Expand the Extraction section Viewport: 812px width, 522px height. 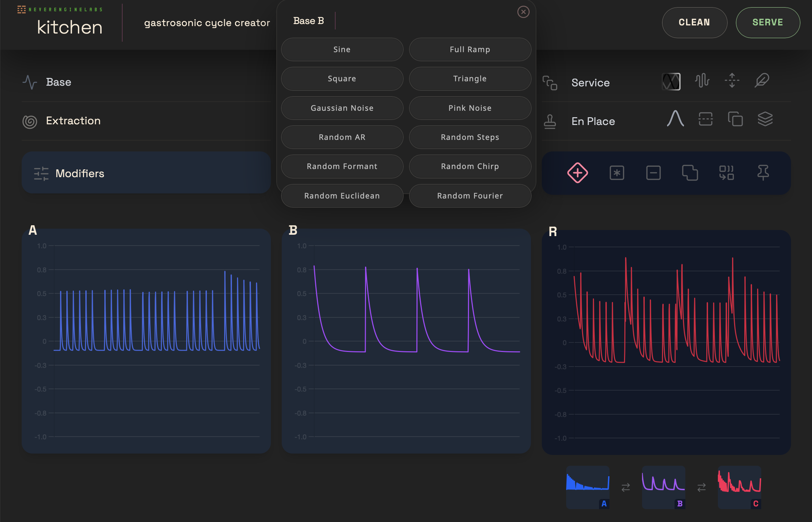73,121
